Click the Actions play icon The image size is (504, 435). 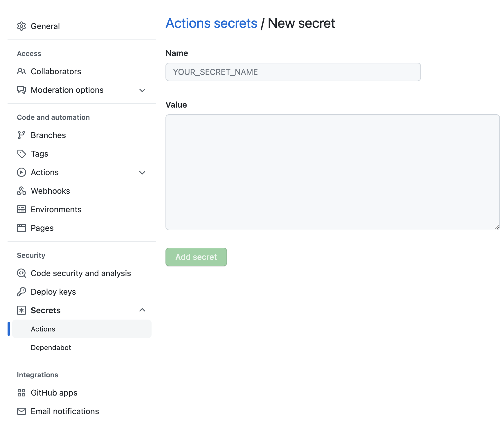(21, 172)
